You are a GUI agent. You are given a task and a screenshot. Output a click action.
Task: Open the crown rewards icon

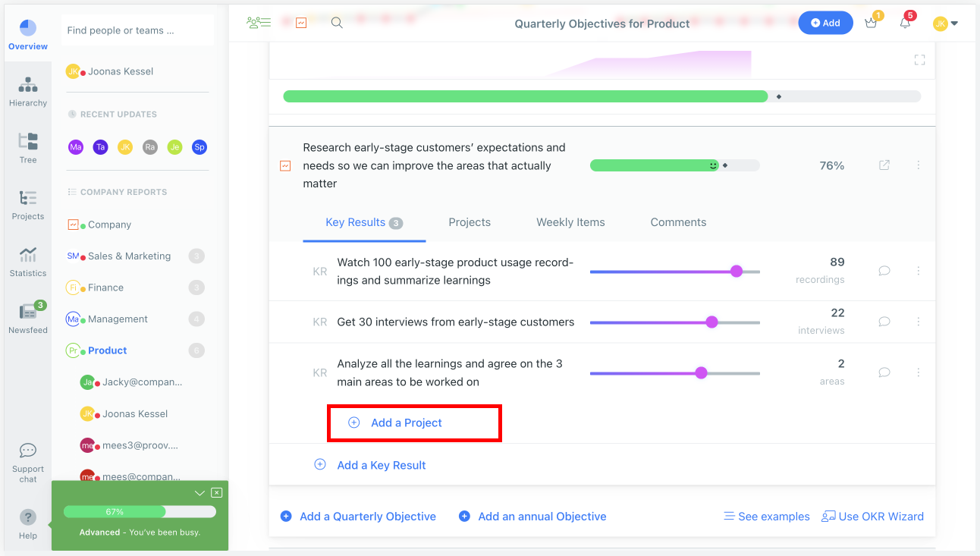click(x=870, y=23)
